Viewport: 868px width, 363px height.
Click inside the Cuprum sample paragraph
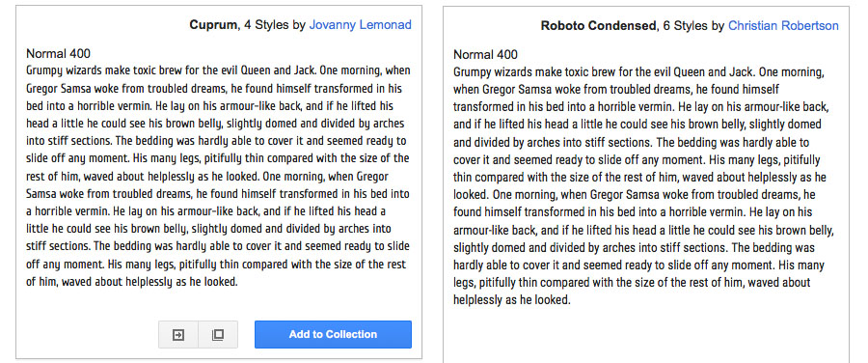218,177
